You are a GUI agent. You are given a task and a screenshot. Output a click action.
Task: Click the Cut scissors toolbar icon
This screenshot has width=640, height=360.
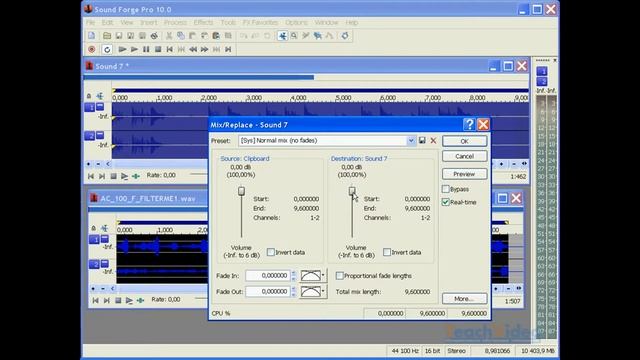[169, 36]
